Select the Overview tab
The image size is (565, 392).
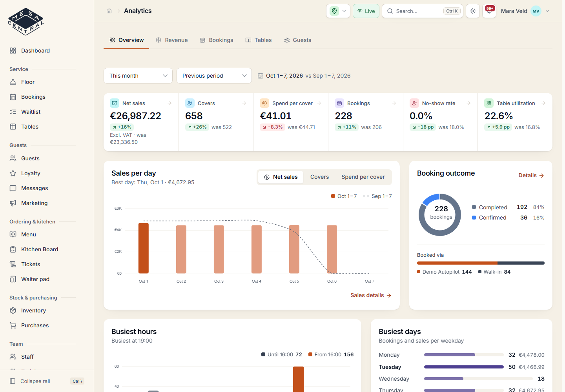coord(126,40)
